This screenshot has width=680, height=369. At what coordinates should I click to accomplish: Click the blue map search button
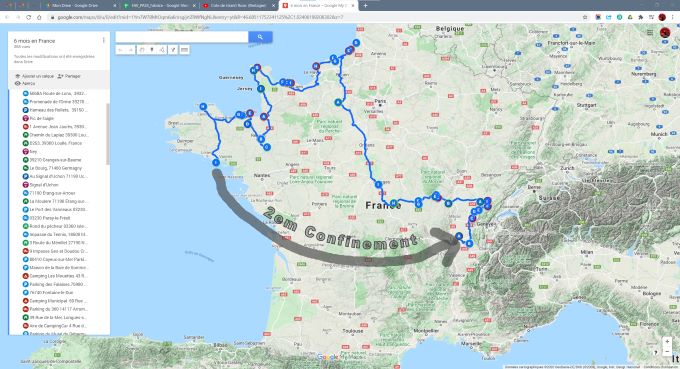pos(260,37)
